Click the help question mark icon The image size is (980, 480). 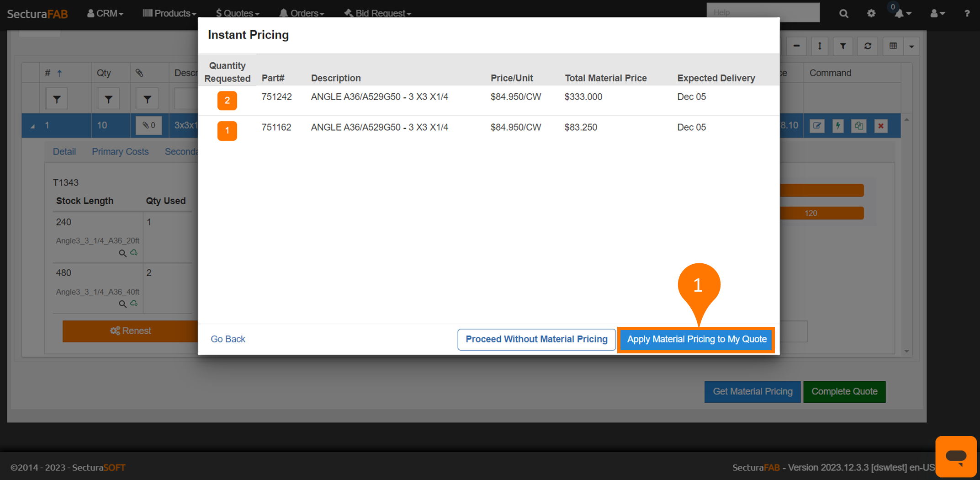point(967,13)
